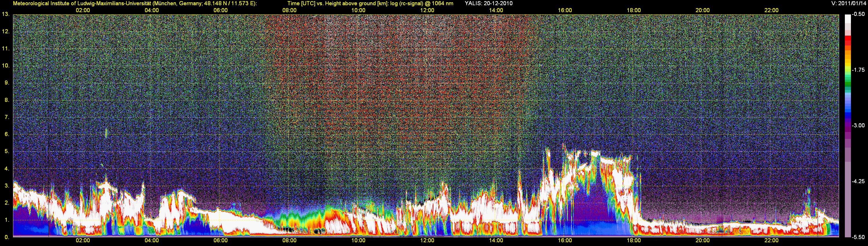Select the 08:00 label on the top time axis
Viewport: 868px width, 246px height.
coord(289,10)
